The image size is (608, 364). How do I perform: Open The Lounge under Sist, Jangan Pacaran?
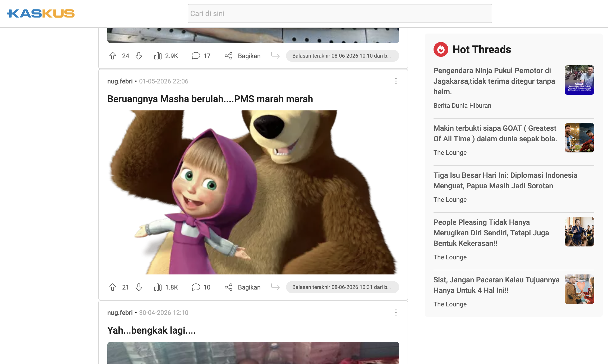(x=450, y=304)
